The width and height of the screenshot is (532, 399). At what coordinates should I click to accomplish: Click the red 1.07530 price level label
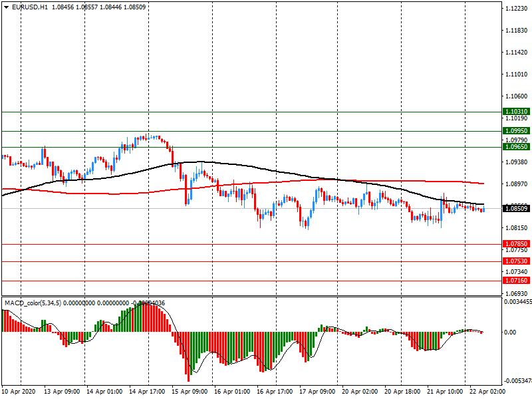tap(517, 261)
